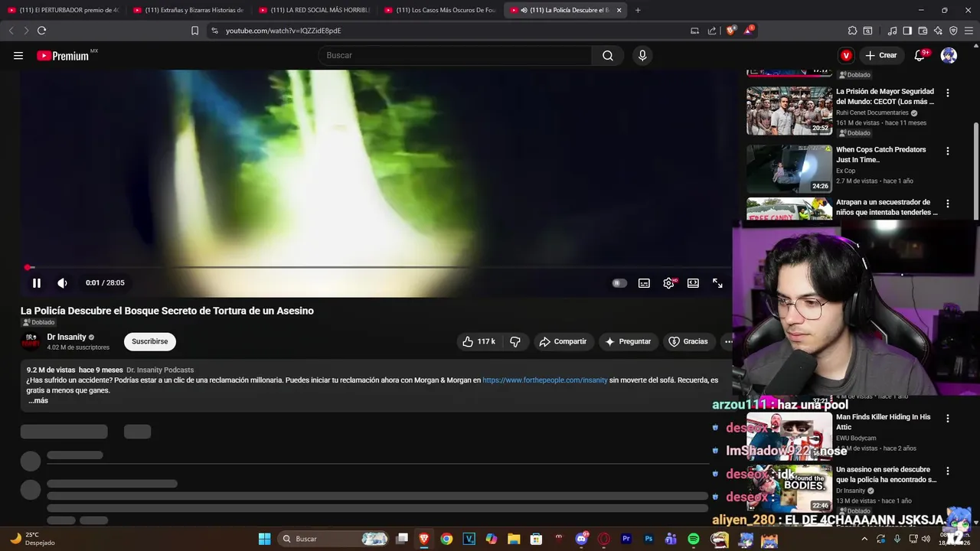The height and width of the screenshot is (551, 980).
Task: Like the video with 117 k likes
Action: pos(479,341)
